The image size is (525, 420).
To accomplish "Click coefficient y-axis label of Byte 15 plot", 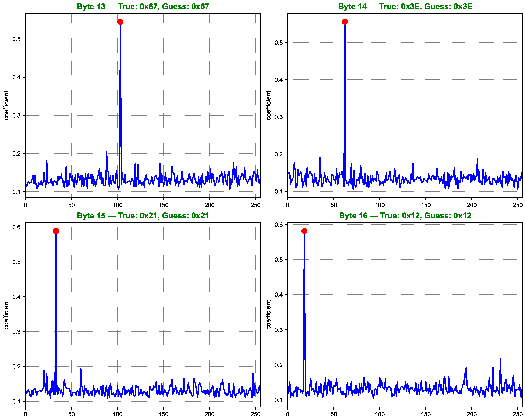I will (x=6, y=315).
